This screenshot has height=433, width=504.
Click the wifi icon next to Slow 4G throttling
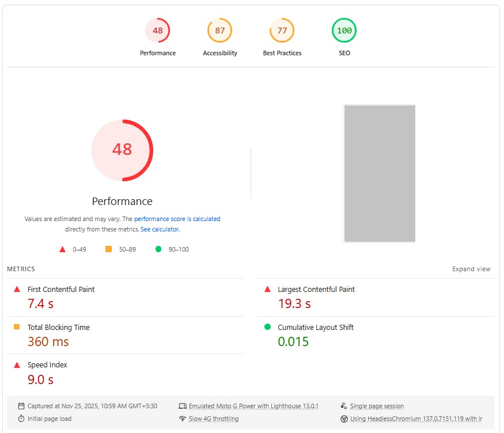click(183, 419)
